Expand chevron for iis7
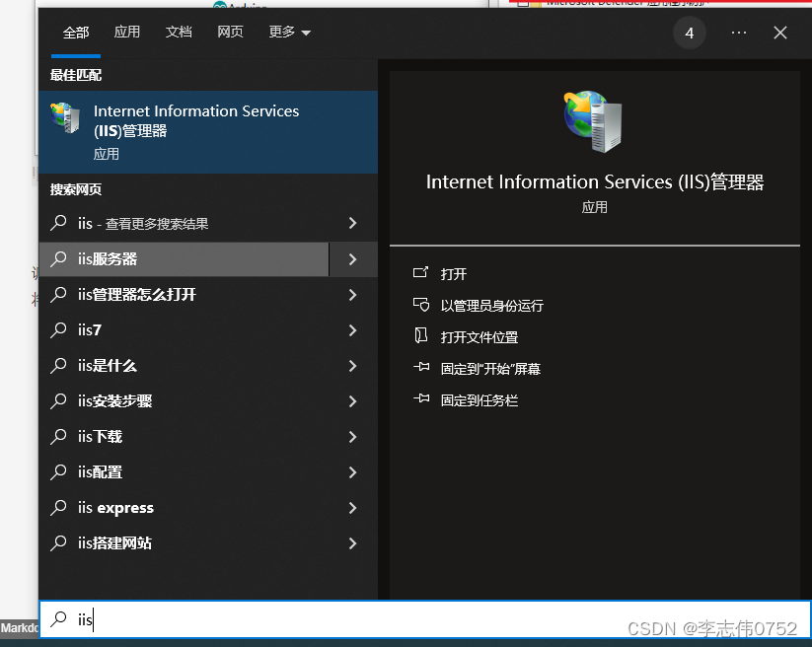The image size is (812, 647). tap(352, 330)
